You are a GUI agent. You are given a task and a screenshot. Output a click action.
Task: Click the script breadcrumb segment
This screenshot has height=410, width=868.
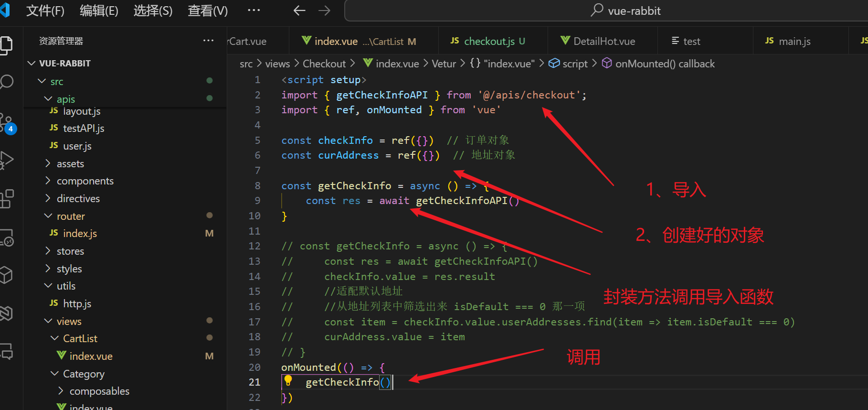tap(575, 64)
